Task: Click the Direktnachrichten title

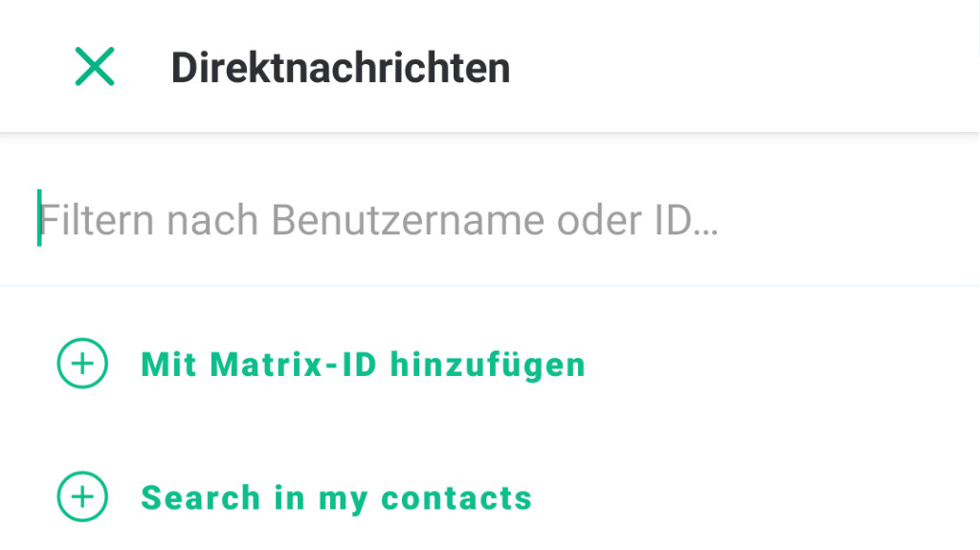Action: tap(341, 68)
